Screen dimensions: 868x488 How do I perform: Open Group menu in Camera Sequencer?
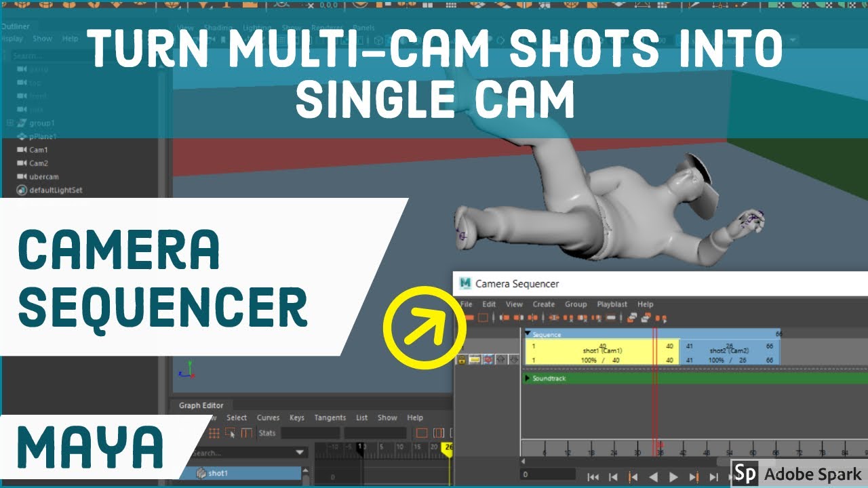576,304
